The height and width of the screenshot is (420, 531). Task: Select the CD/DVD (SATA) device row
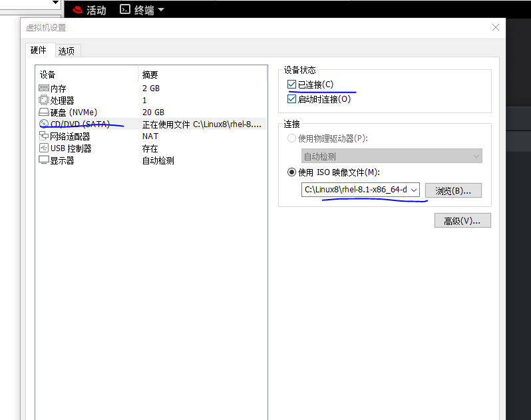[151, 124]
